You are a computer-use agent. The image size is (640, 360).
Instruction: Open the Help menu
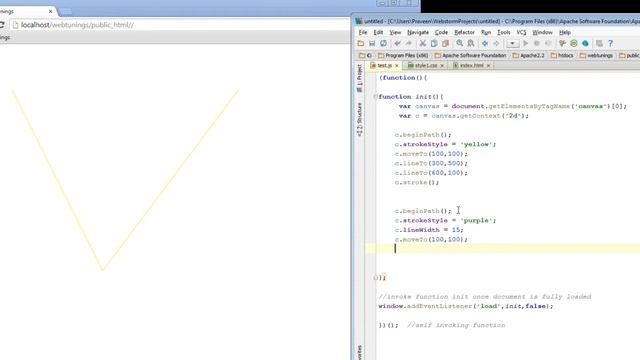pyautogui.click(x=564, y=32)
